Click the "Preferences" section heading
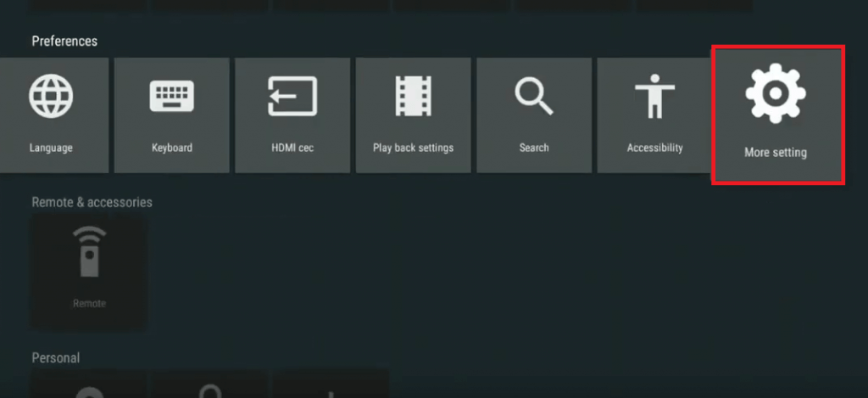Viewport: 868px width, 398px height. click(x=64, y=41)
